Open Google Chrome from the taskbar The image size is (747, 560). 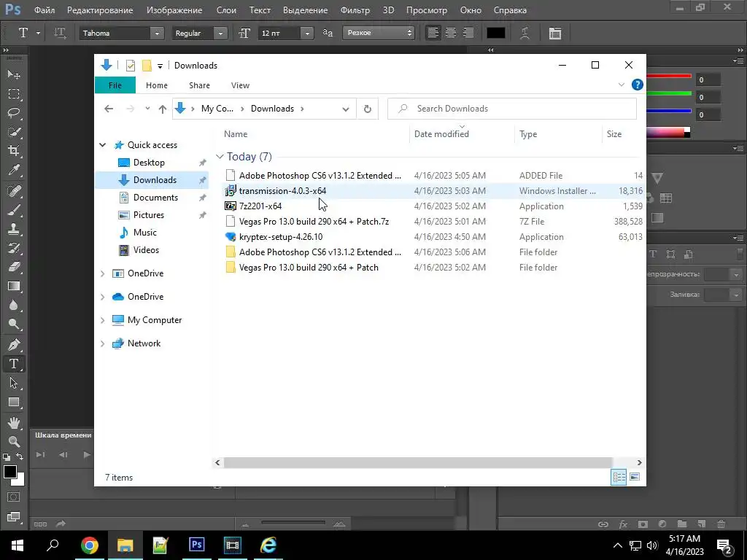[89, 545]
